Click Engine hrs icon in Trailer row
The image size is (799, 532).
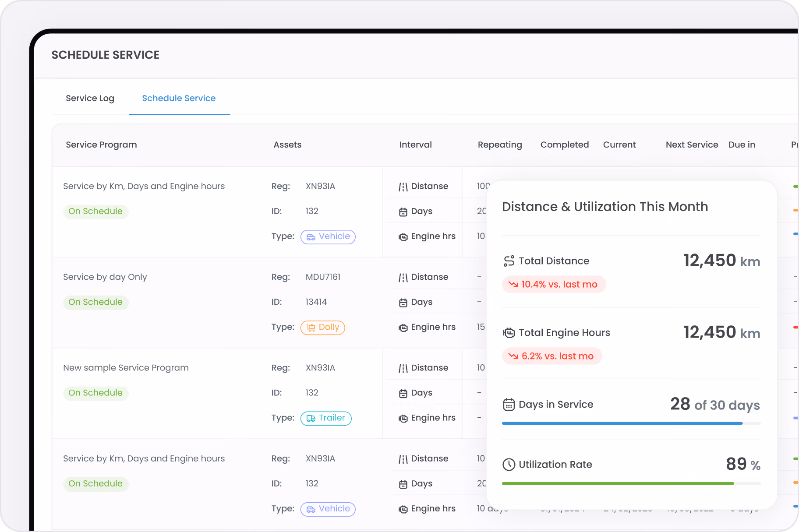pyautogui.click(x=403, y=419)
